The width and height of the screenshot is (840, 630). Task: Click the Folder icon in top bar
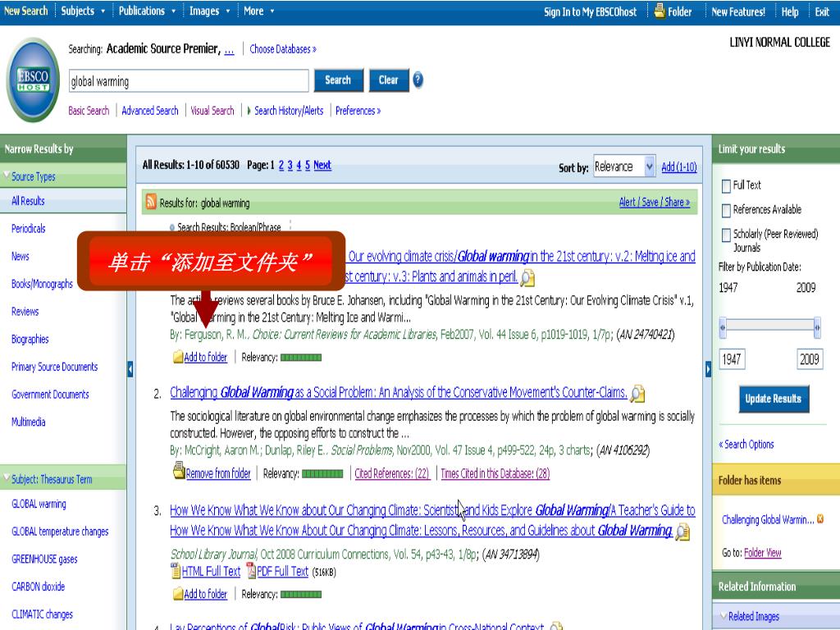click(x=660, y=10)
